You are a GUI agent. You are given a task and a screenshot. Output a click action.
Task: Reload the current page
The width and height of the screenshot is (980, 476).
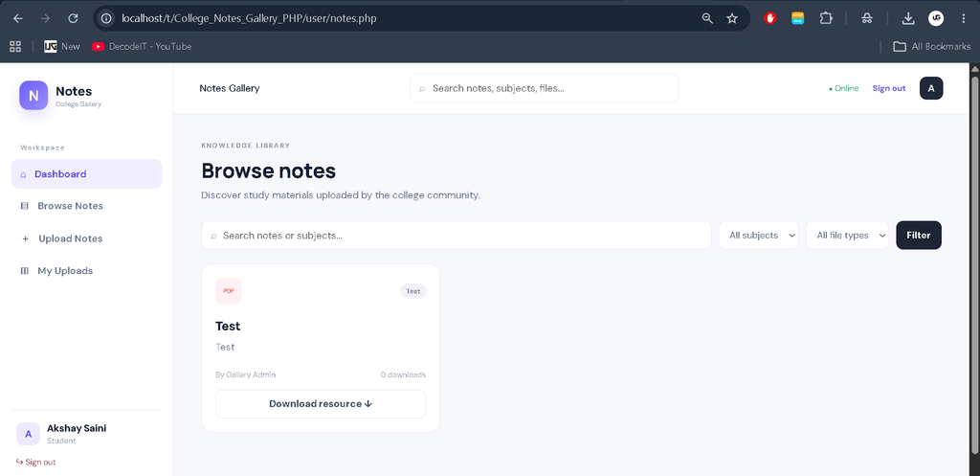pos(73,18)
